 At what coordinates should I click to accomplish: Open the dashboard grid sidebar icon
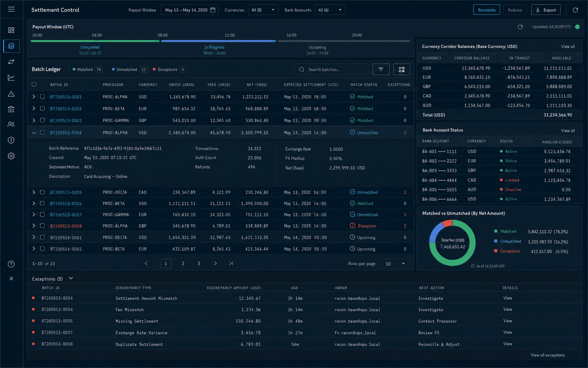pos(11,30)
